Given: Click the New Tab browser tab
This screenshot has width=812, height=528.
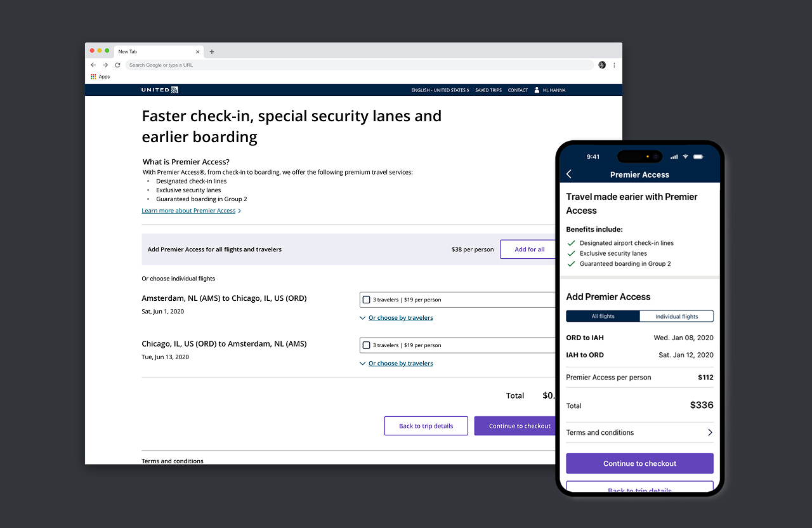Looking at the screenshot, I should (x=157, y=52).
